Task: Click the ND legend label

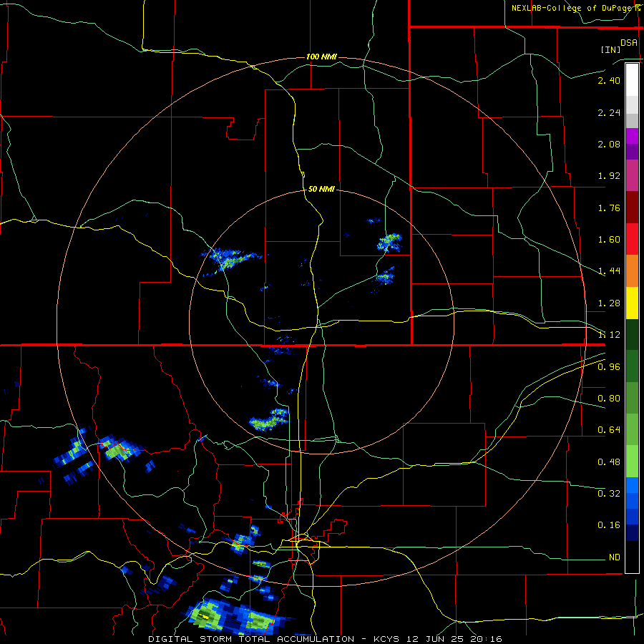Action: (x=615, y=557)
